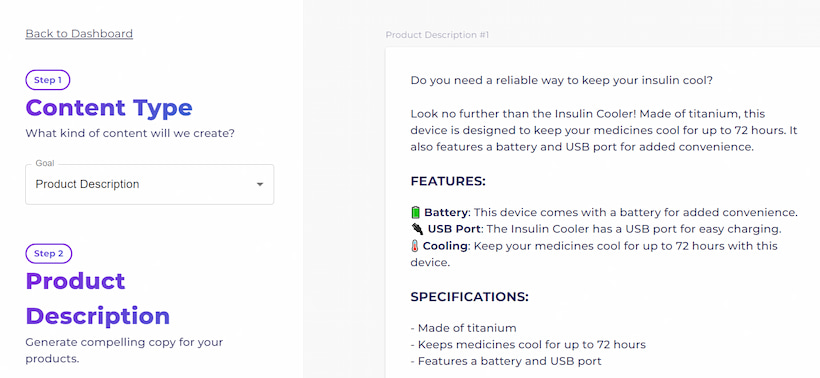Click the Step 2 badge

point(49,254)
